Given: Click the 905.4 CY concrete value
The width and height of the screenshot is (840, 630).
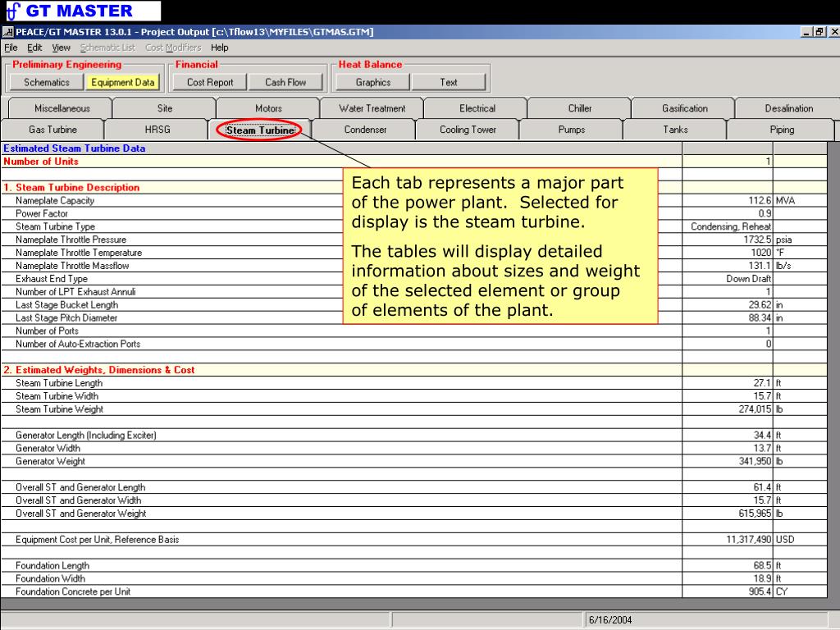Looking at the screenshot, I should pyautogui.click(x=728, y=591).
